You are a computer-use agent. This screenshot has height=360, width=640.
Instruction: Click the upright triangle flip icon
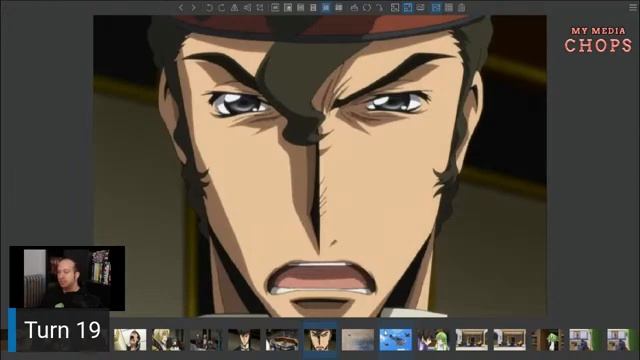tap(234, 8)
